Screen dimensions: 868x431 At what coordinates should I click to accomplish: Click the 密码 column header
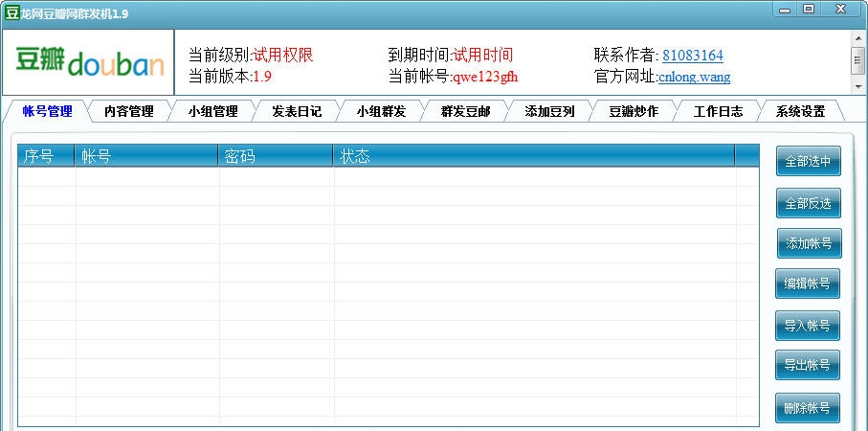(276, 156)
